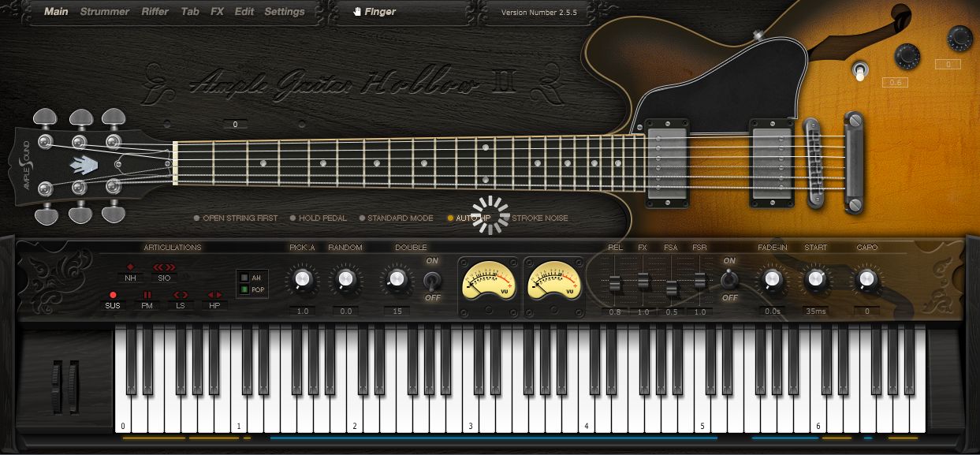This screenshot has width=980, height=455.
Task: Select the SIO slide in-out articulation
Action: pyautogui.click(x=164, y=273)
